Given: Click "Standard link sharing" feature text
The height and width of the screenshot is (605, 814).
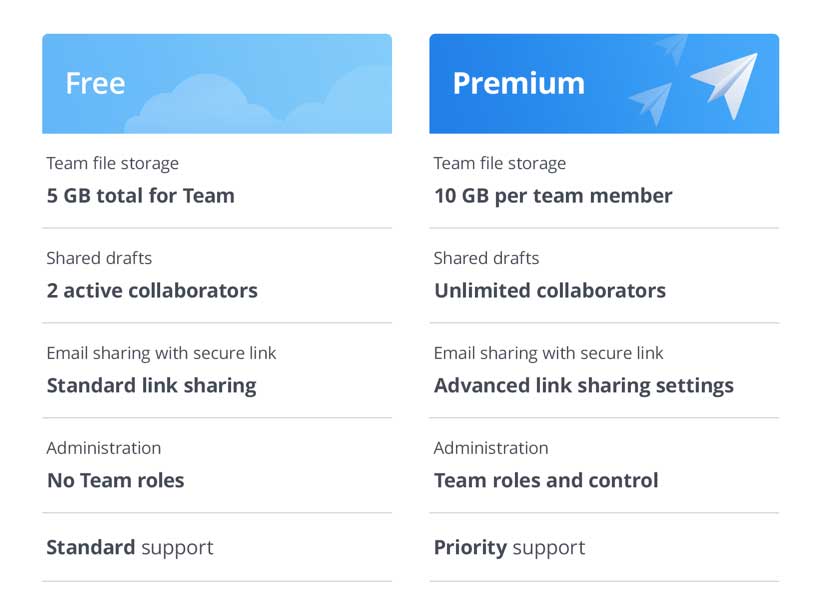Looking at the screenshot, I should (x=152, y=386).
